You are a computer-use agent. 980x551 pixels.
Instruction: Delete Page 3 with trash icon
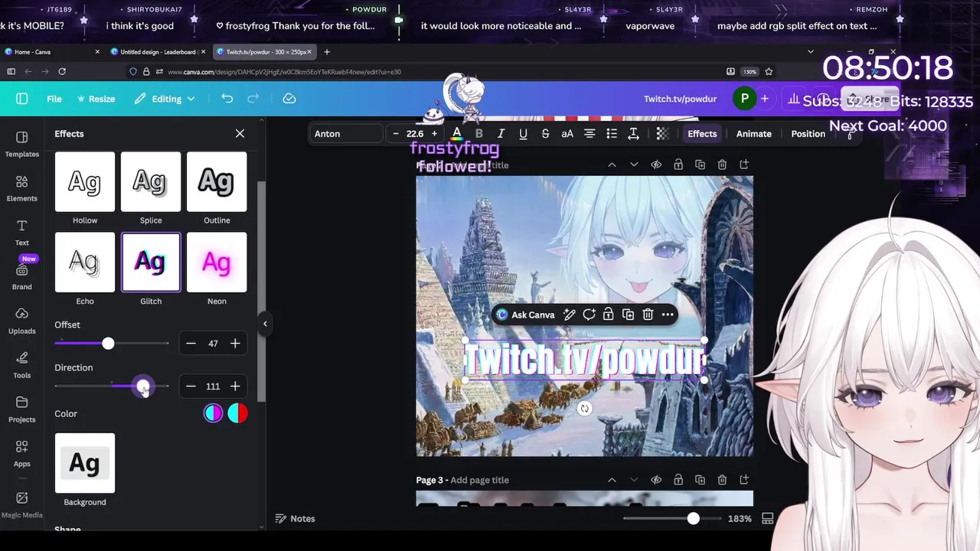pyautogui.click(x=722, y=480)
